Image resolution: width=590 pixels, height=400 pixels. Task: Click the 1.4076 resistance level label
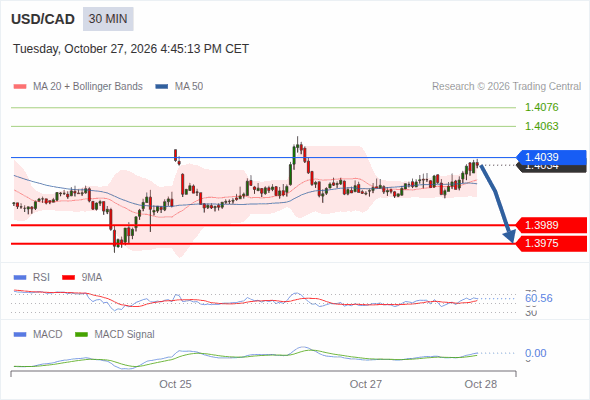pos(541,107)
